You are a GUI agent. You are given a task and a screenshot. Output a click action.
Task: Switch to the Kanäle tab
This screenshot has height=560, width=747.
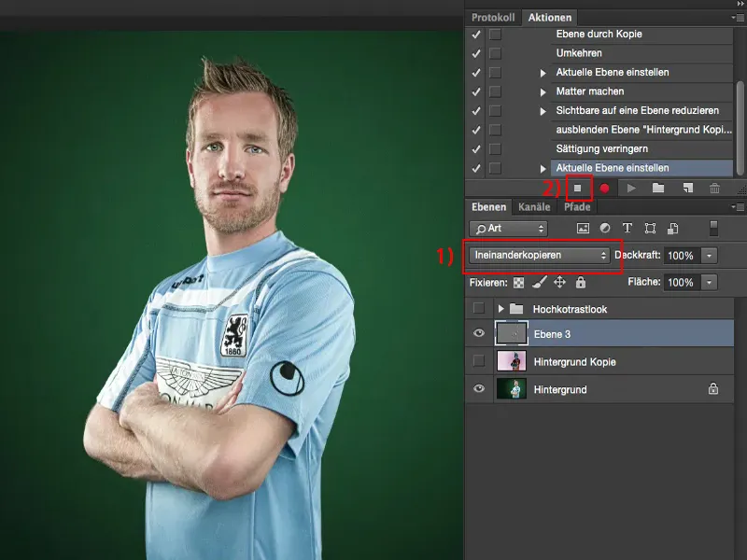pos(534,207)
